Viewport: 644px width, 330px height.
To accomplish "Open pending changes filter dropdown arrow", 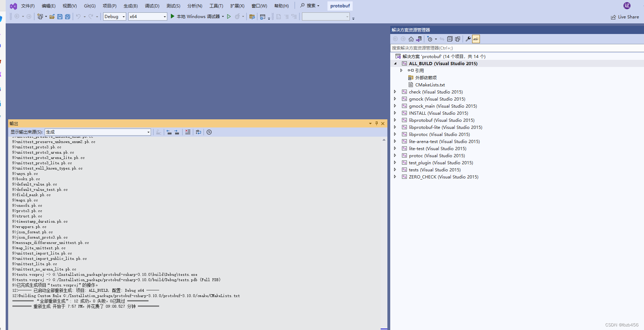I will coord(436,39).
